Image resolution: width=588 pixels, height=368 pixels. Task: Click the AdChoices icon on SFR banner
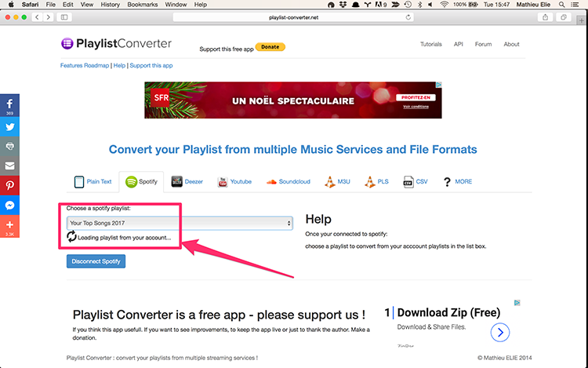coord(438,85)
